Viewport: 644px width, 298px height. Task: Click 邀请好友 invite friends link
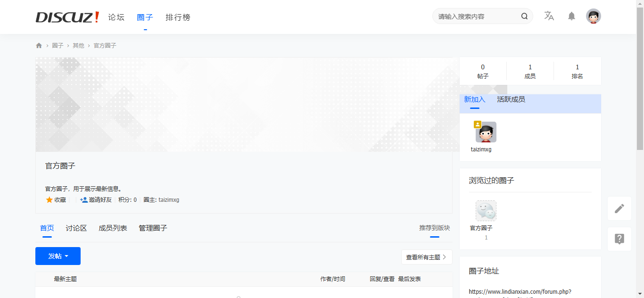click(96, 200)
